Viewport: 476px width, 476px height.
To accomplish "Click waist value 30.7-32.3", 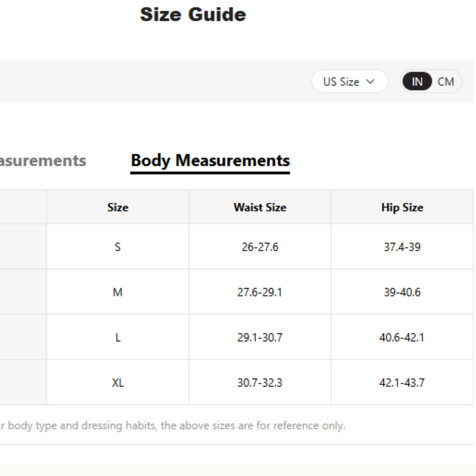I will pos(260,383).
